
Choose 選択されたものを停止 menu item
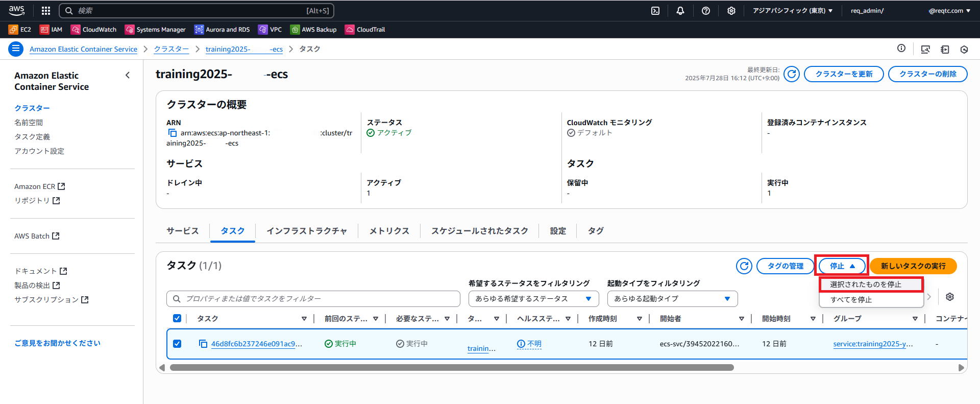(871, 284)
